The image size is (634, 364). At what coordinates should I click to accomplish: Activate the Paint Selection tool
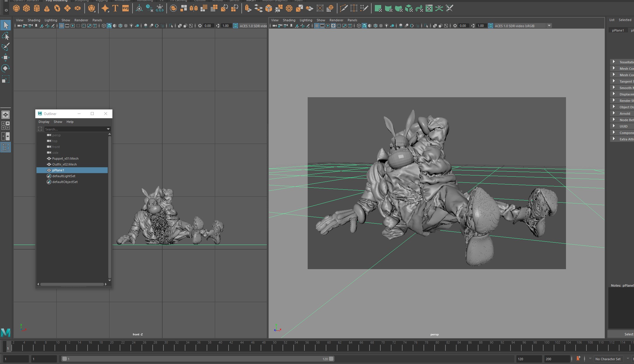[x=6, y=47]
